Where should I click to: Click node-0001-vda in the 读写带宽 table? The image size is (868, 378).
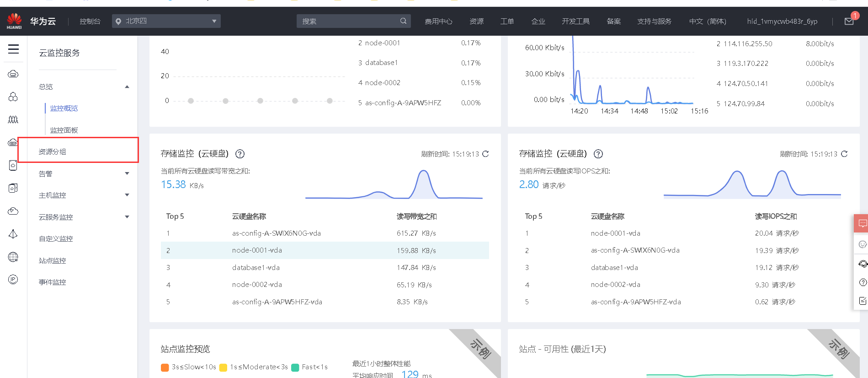[x=257, y=250]
